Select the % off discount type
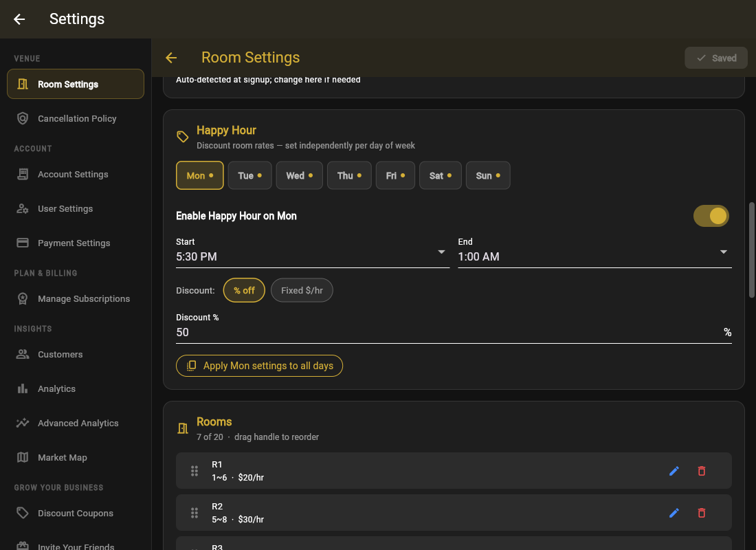Viewport: 756px width, 550px height. coord(244,290)
